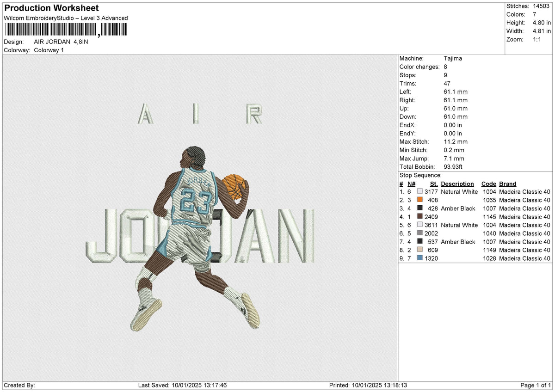Select the Trims value '47'
The height and width of the screenshot is (392, 555).
(x=447, y=83)
